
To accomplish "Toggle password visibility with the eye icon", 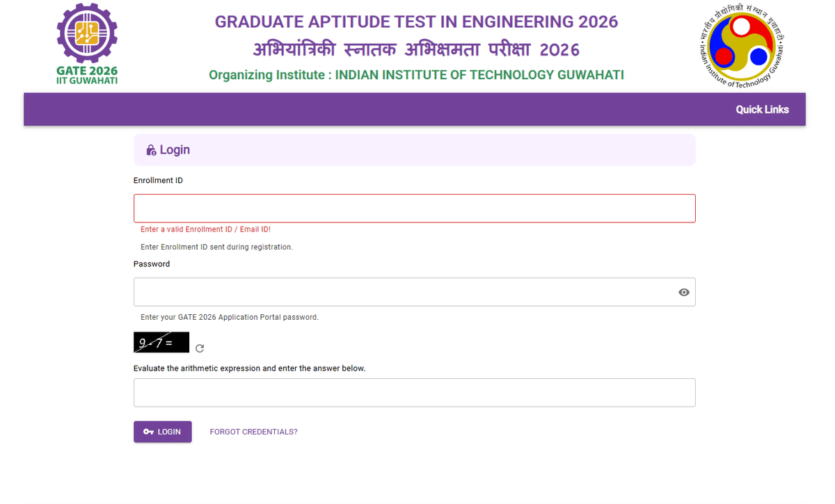I will click(683, 292).
